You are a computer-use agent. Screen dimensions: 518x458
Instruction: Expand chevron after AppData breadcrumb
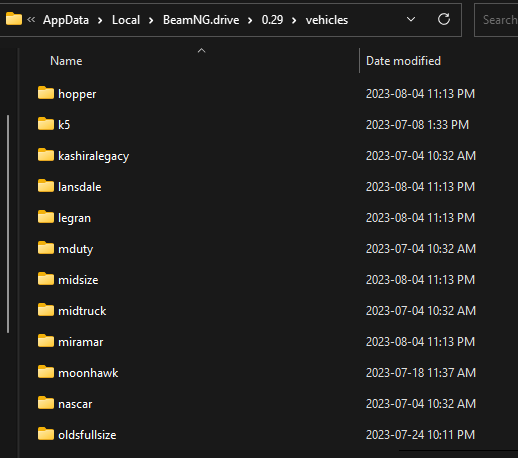tap(100, 20)
